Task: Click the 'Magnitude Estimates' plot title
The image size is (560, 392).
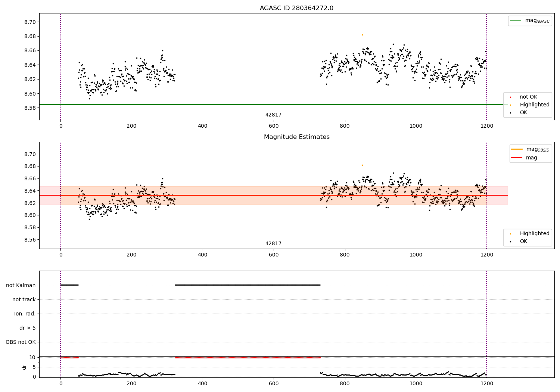Action: [x=296, y=137]
